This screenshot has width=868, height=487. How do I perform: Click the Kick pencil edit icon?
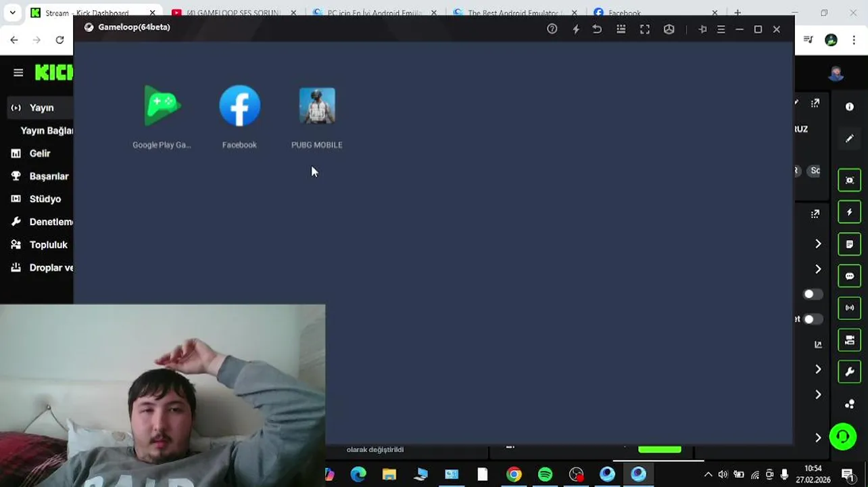[x=850, y=139]
